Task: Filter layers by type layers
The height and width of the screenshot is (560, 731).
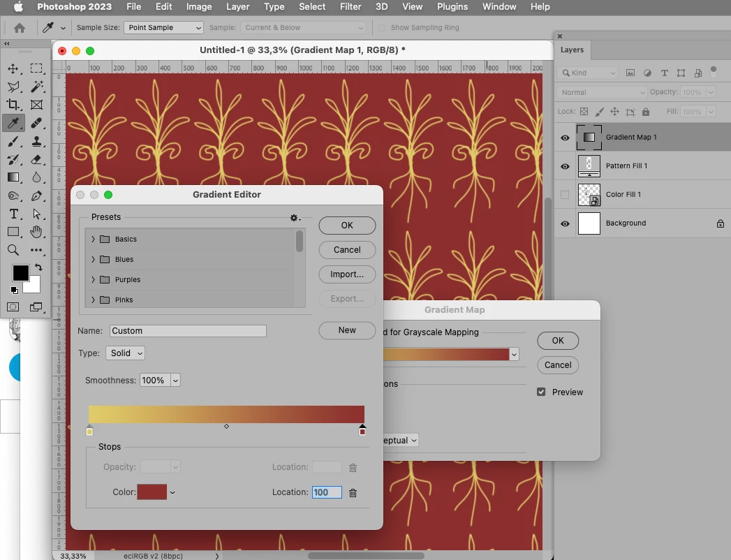Action: click(665, 73)
